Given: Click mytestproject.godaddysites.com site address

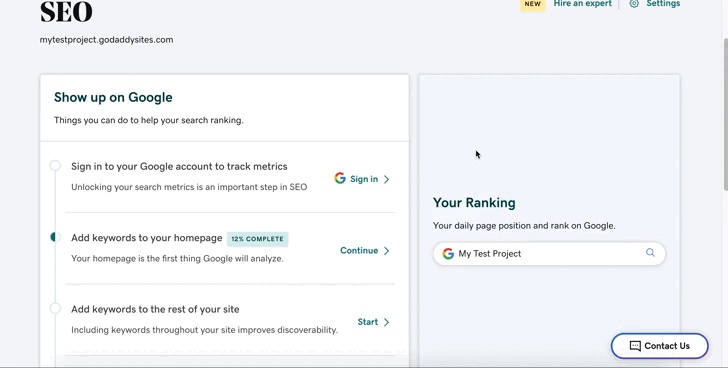Looking at the screenshot, I should (x=106, y=40).
